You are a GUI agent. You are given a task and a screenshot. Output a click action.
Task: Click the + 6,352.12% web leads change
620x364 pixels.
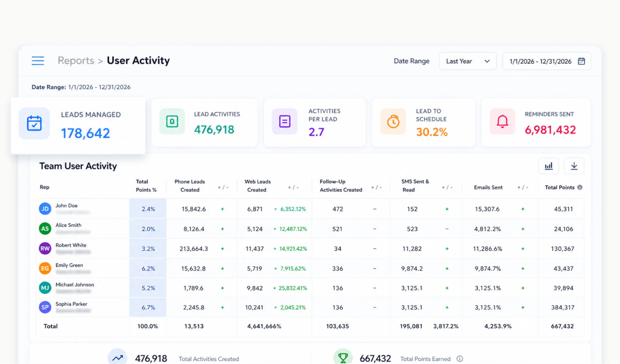click(x=290, y=209)
